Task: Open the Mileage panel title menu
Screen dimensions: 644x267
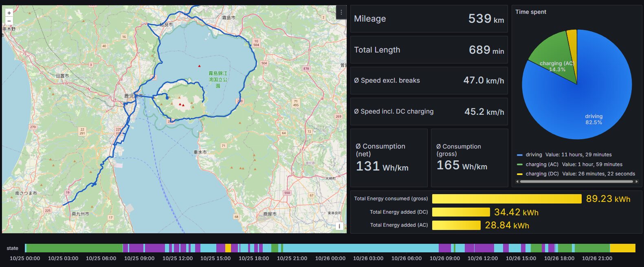Action: [x=369, y=19]
